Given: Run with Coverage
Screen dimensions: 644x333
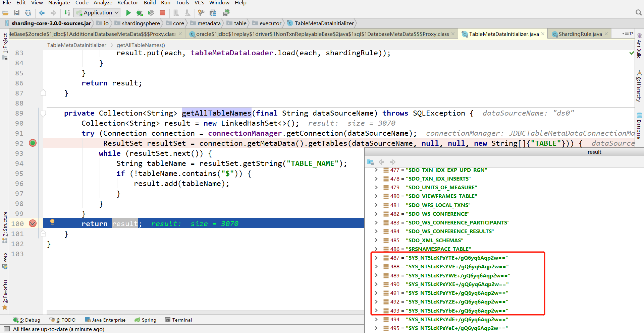Looking at the screenshot, I should click(x=151, y=13).
